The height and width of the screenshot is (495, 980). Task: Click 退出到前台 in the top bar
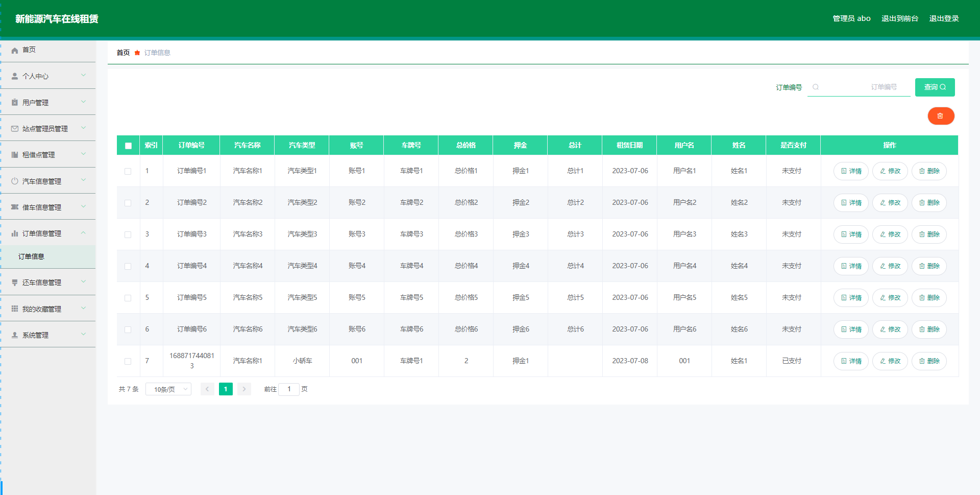[899, 18]
